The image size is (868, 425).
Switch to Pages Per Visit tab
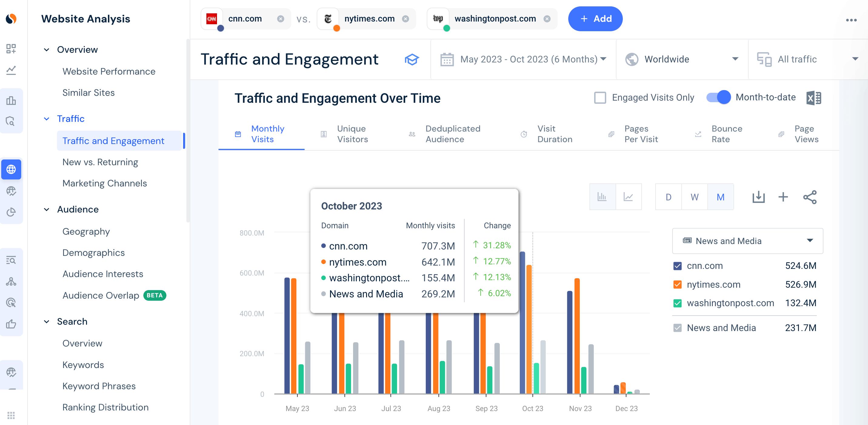tap(633, 134)
